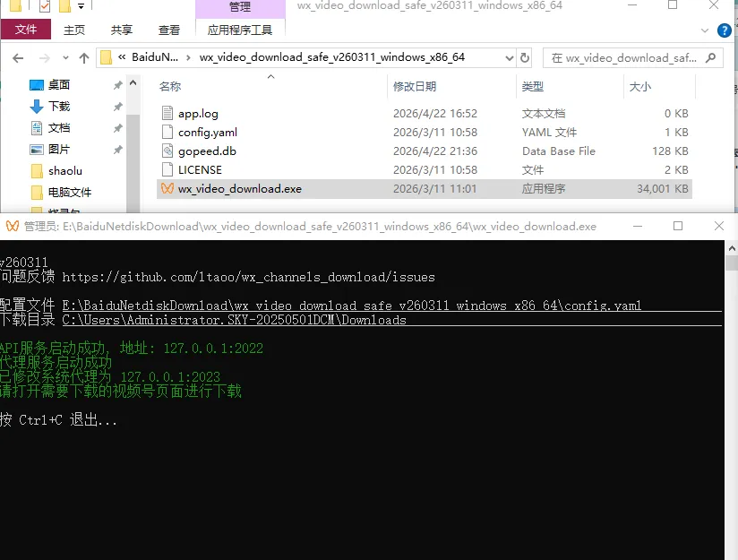Viewport: 738px width, 560px height.
Task: Switch to the 主页 ribbon tab
Action: tap(74, 30)
